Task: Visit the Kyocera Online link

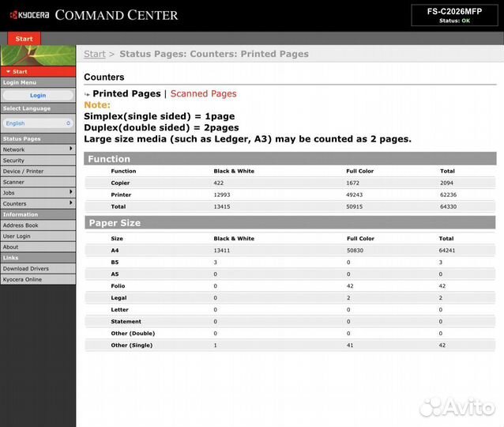Action: (38, 279)
